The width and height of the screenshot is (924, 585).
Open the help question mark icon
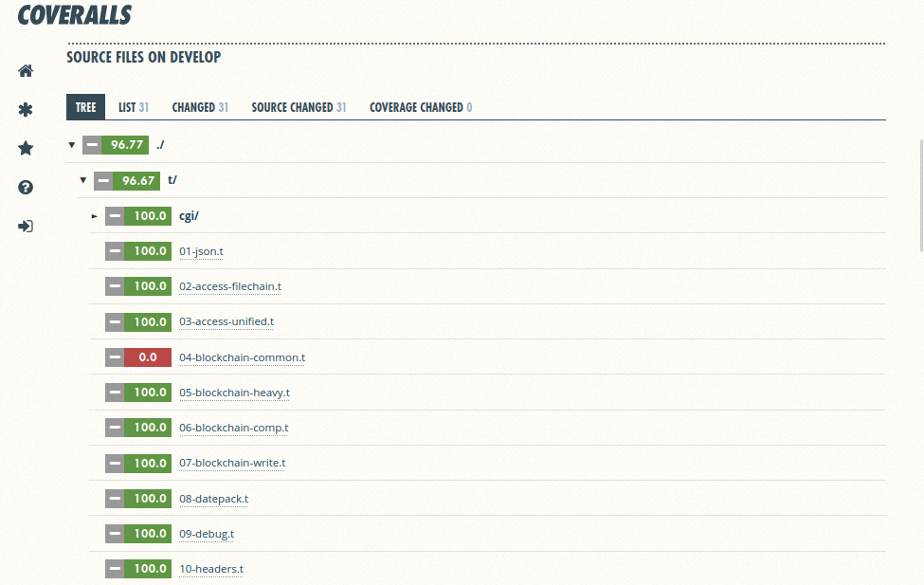pyautogui.click(x=26, y=188)
